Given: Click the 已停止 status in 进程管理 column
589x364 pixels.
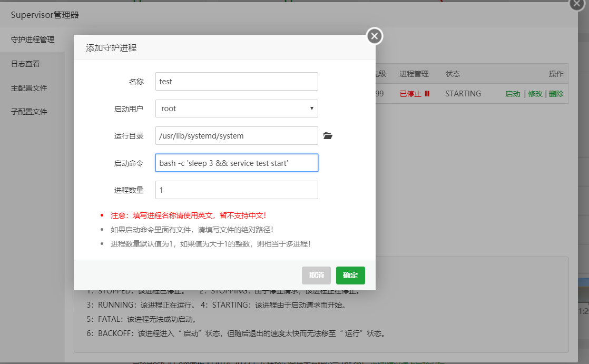Looking at the screenshot, I should (410, 94).
